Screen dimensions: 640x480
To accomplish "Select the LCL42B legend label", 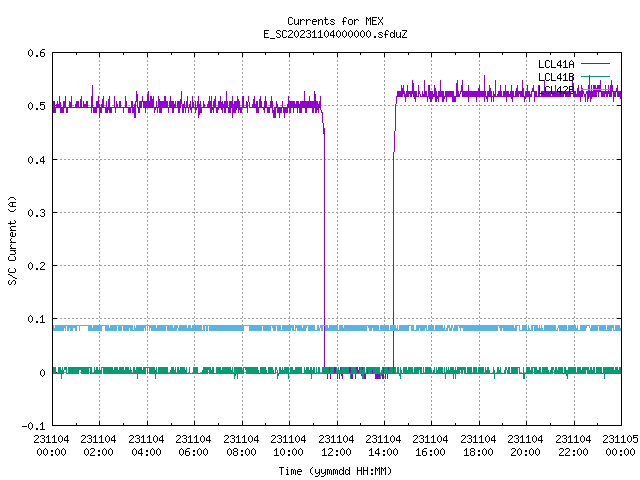I will click(556, 90).
